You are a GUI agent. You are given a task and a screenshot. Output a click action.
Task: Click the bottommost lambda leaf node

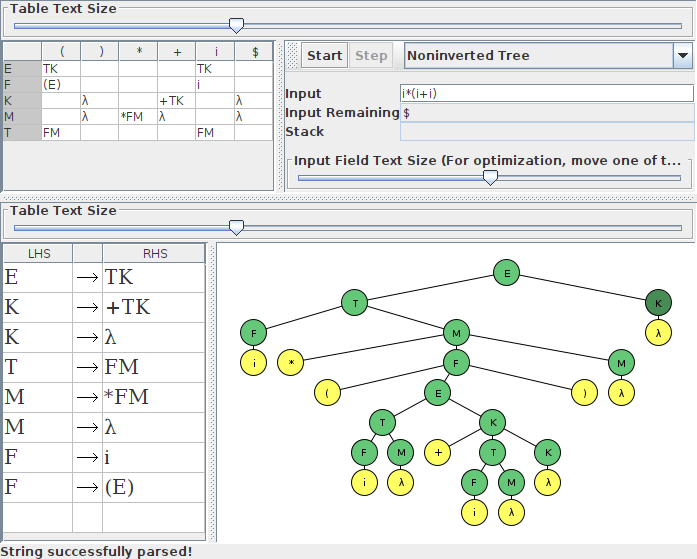[x=511, y=512]
